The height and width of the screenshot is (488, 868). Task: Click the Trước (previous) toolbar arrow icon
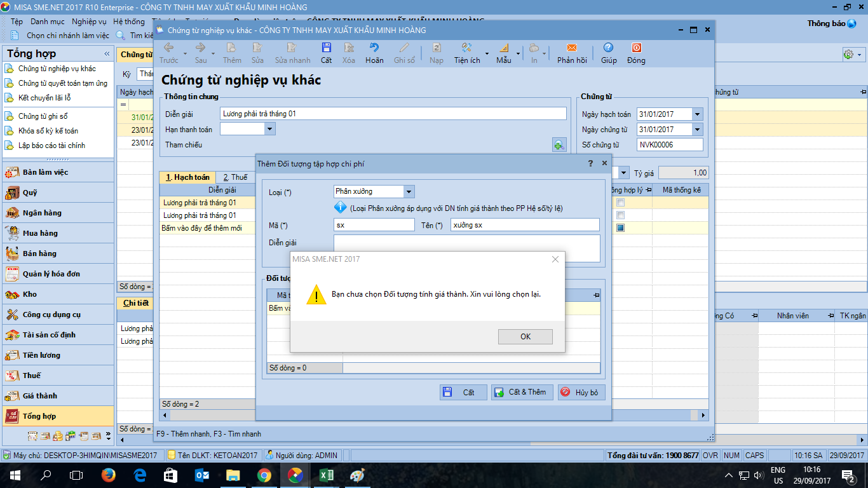coord(169,48)
